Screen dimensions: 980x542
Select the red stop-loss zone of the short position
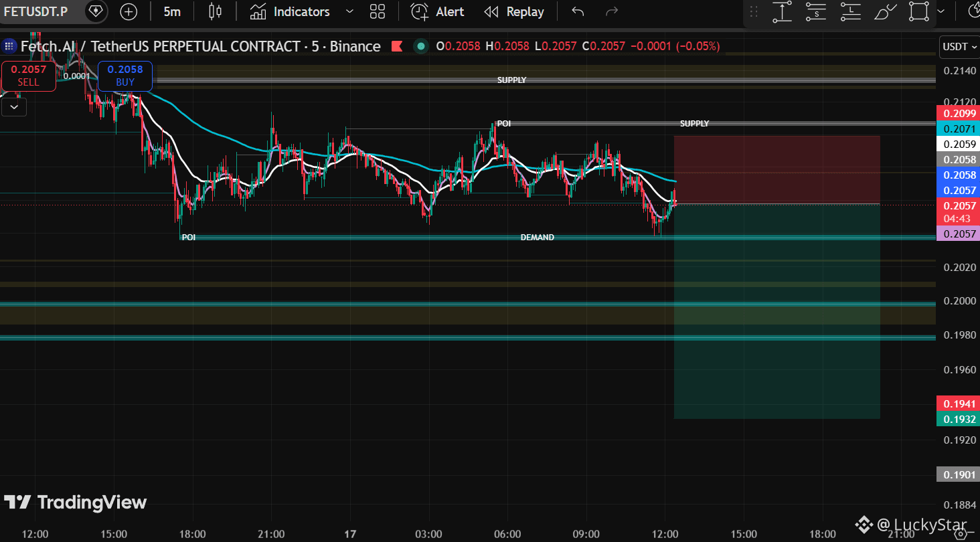[777, 169]
